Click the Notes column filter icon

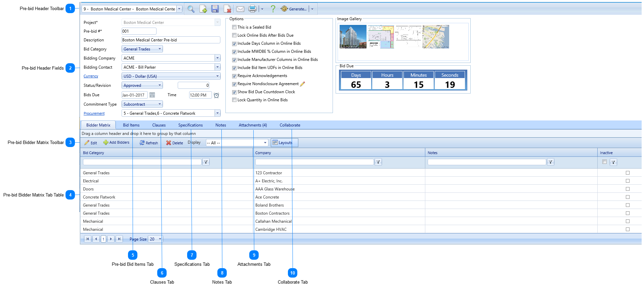coord(551,162)
